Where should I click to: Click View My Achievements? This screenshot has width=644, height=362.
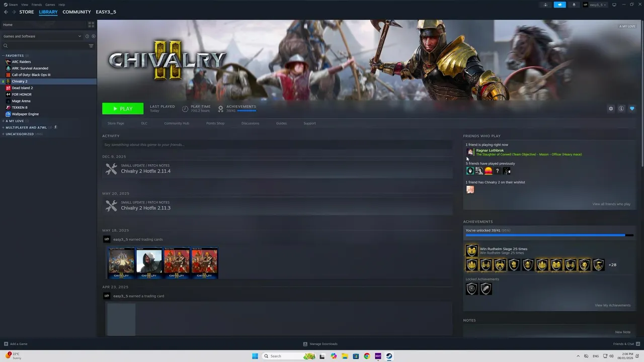click(612, 305)
